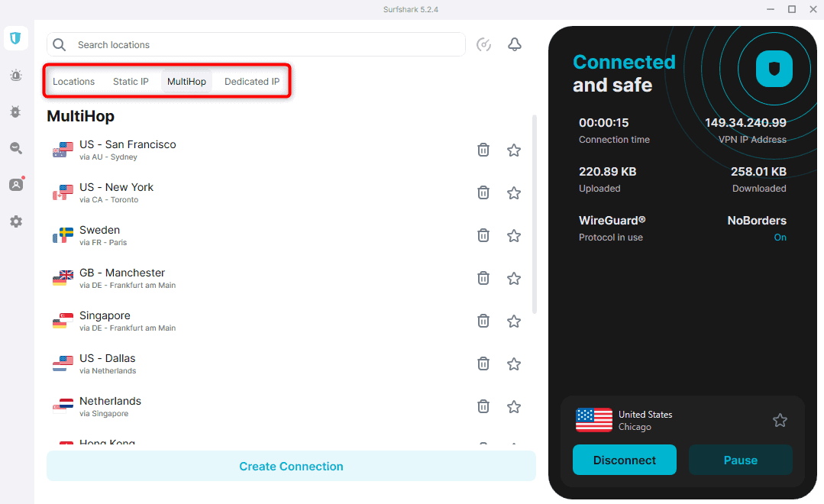Disconnect from the VPN
Image resolution: width=824 pixels, height=504 pixels.
coord(625,460)
